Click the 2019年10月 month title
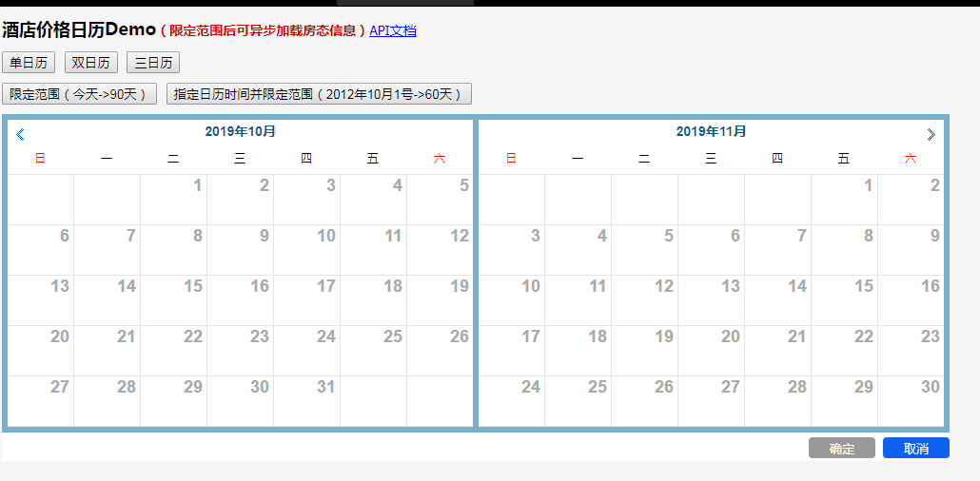Viewport: 980px width, 481px height. coord(240,132)
